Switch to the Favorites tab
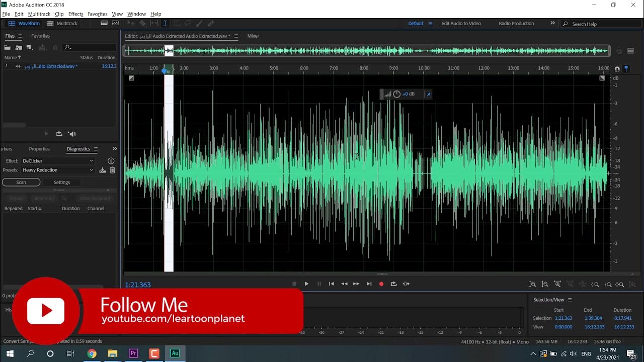Viewport: 644px width, 362px height. 40,36
